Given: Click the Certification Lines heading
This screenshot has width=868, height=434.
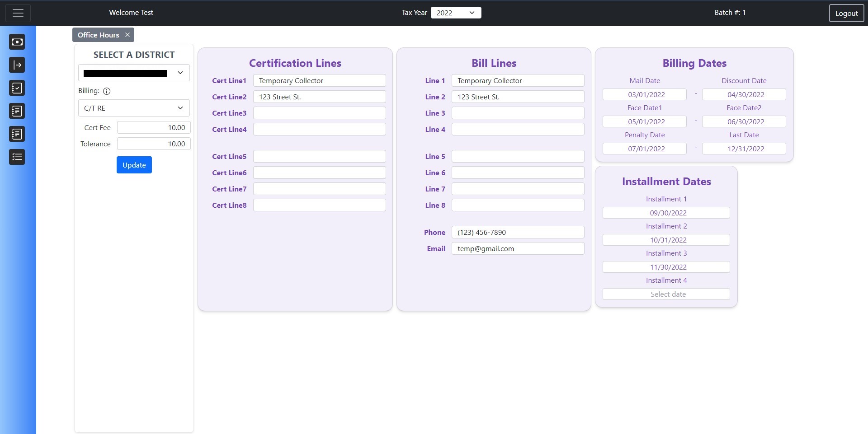Looking at the screenshot, I should pos(295,63).
